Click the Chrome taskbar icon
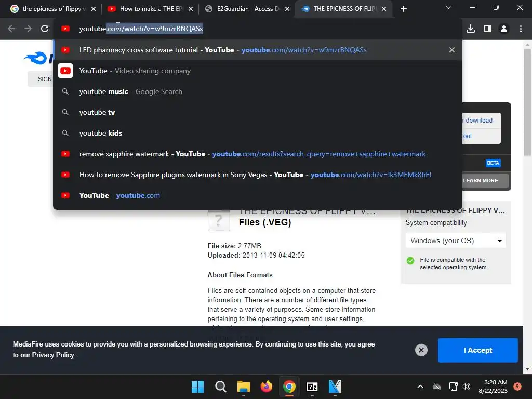 (x=289, y=387)
